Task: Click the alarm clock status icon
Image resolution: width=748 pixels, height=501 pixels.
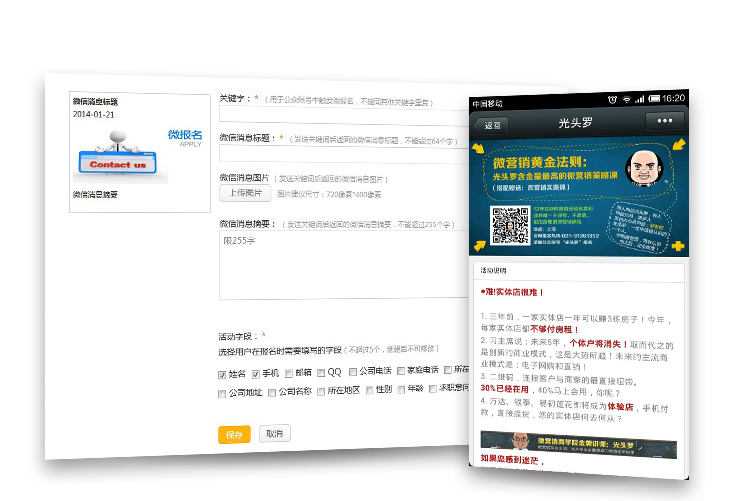Action: coord(612,99)
